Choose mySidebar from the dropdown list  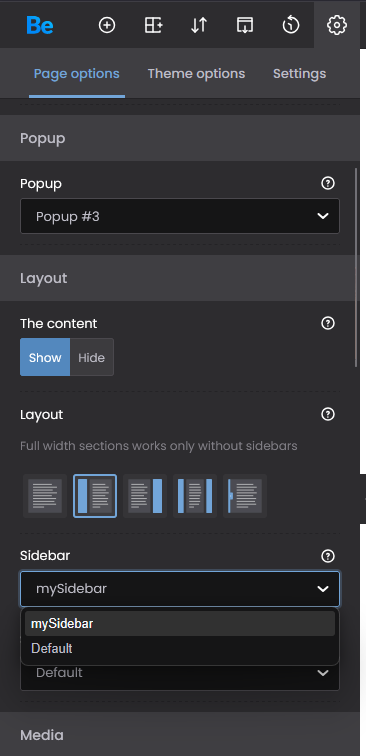point(180,623)
